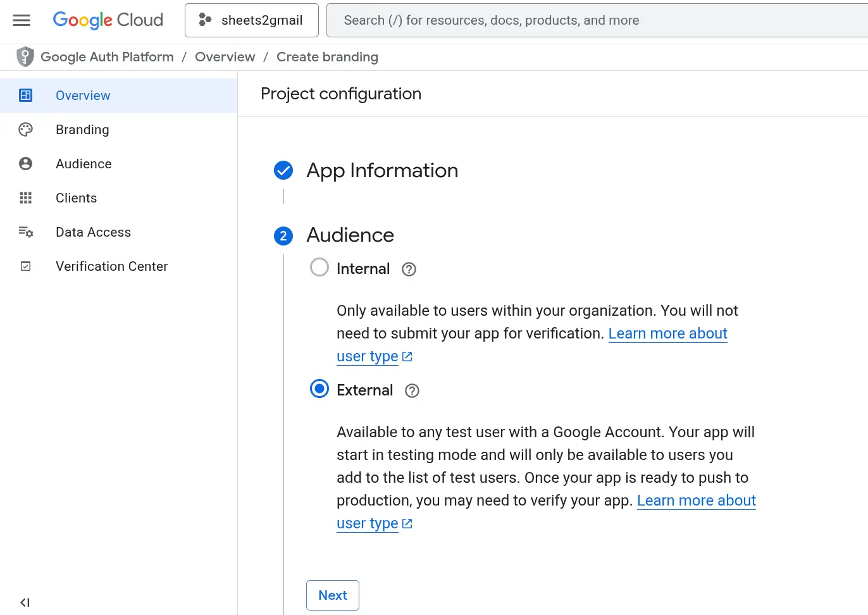Click the Data Access settings icon

click(x=25, y=232)
